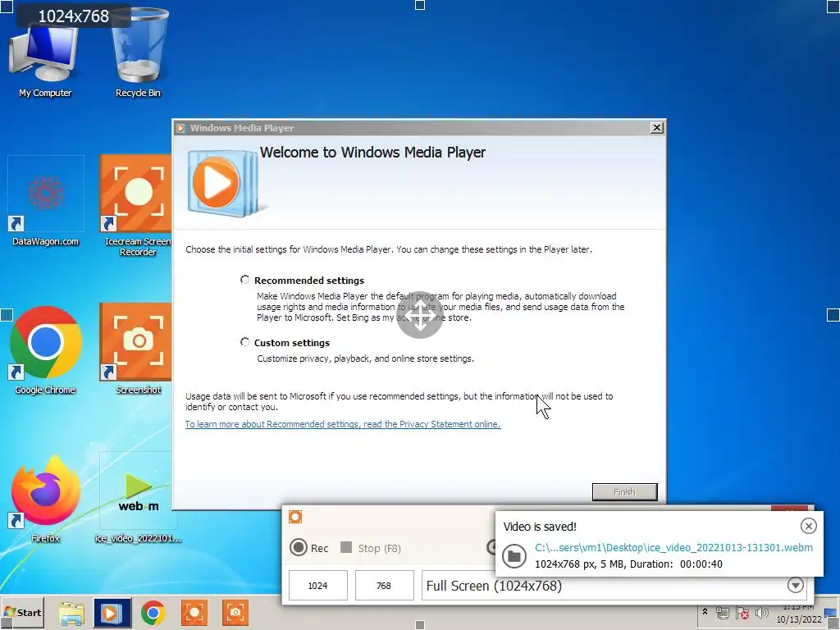Open the saved ice_video webm file path link
Viewport: 840px width, 630px height.
click(673, 547)
